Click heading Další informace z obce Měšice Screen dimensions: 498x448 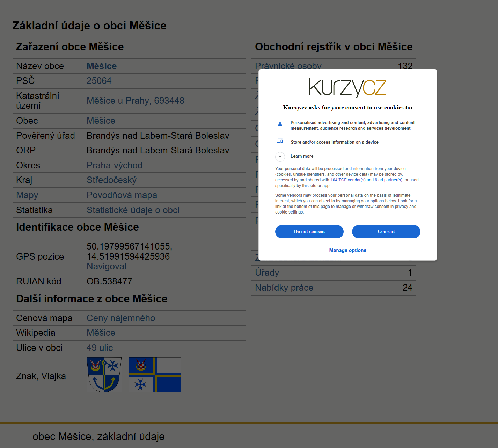click(x=92, y=299)
